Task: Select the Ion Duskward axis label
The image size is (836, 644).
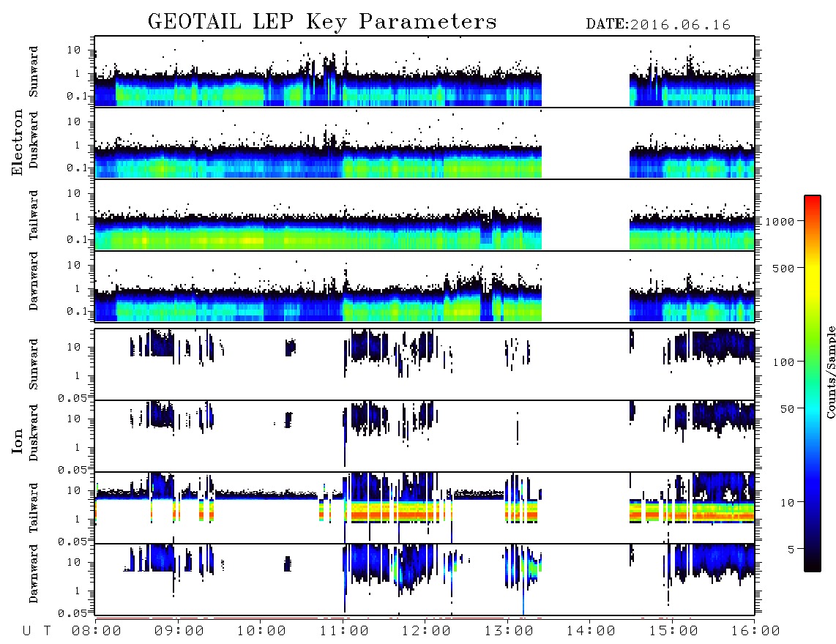Action: 34,433
